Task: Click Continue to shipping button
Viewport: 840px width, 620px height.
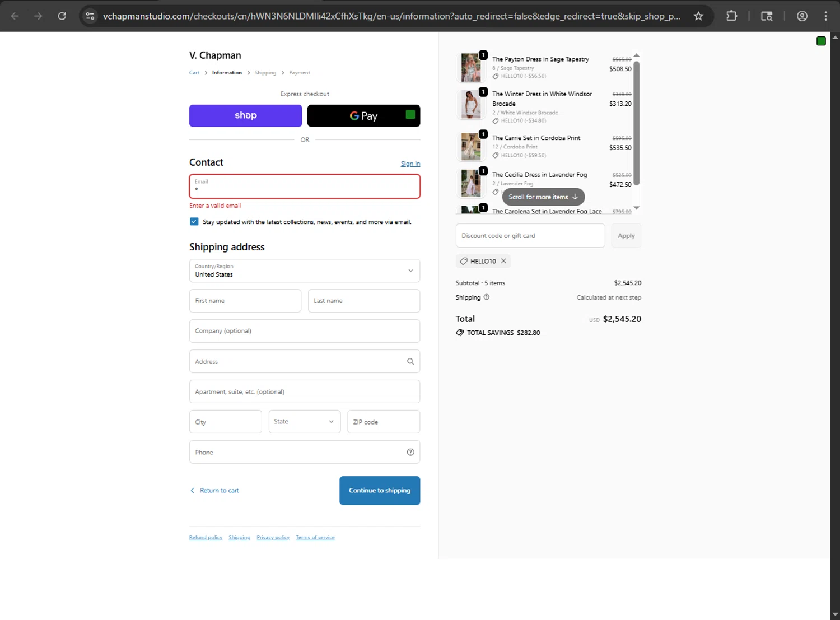Action: 380,491
